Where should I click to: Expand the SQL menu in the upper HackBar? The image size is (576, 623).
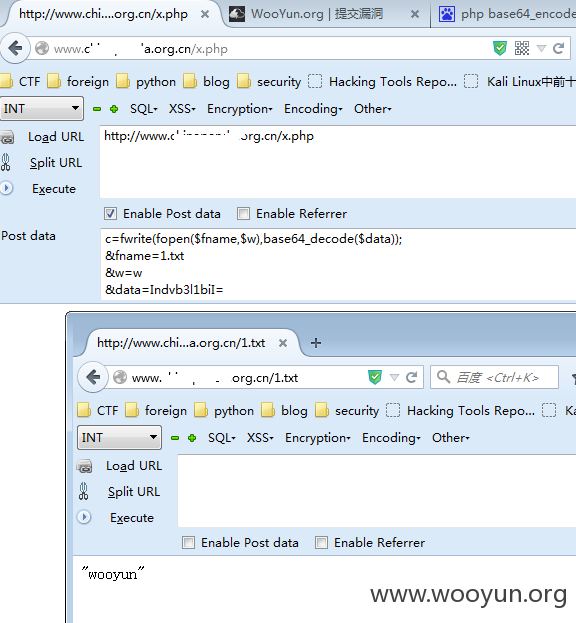144,109
